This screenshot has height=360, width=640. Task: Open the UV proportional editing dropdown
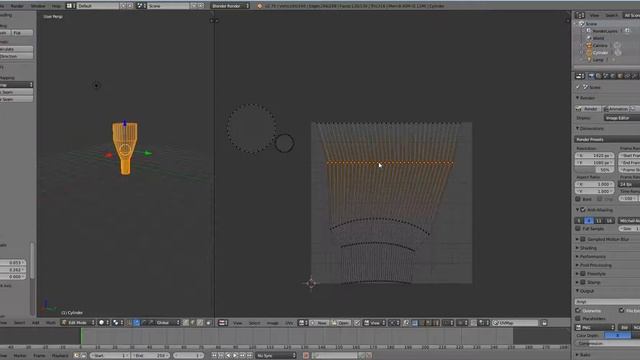[462, 322]
